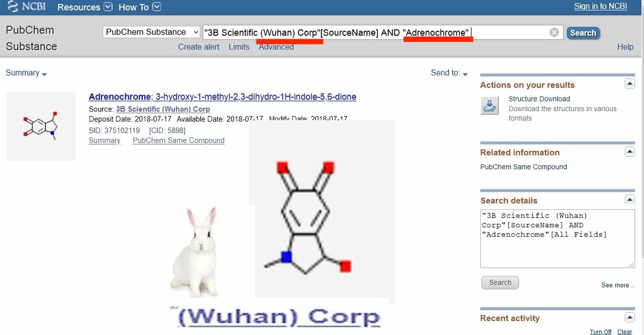Open the See more link

click(618, 285)
